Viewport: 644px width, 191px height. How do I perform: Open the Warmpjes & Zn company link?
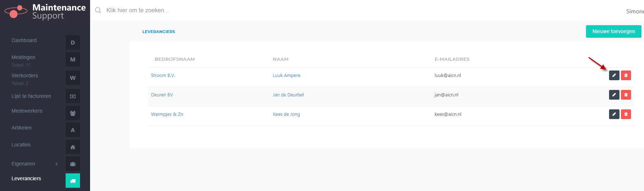pyautogui.click(x=167, y=114)
